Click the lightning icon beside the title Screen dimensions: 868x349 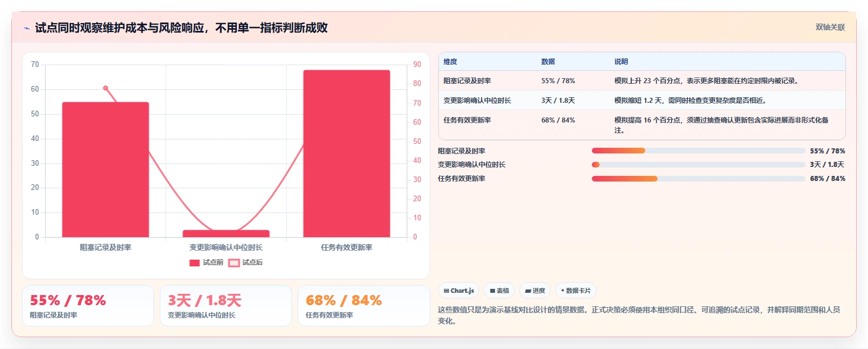pos(26,28)
